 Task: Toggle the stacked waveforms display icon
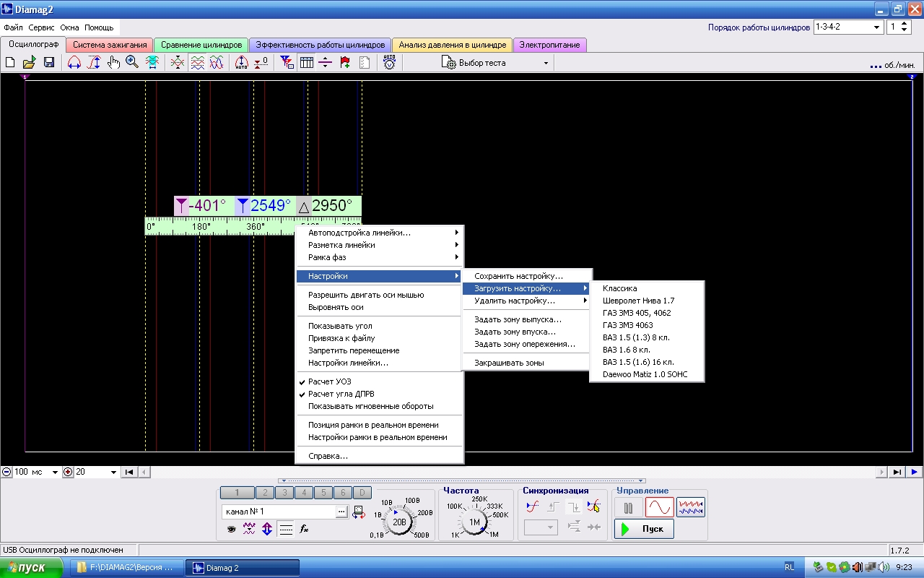[197, 63]
